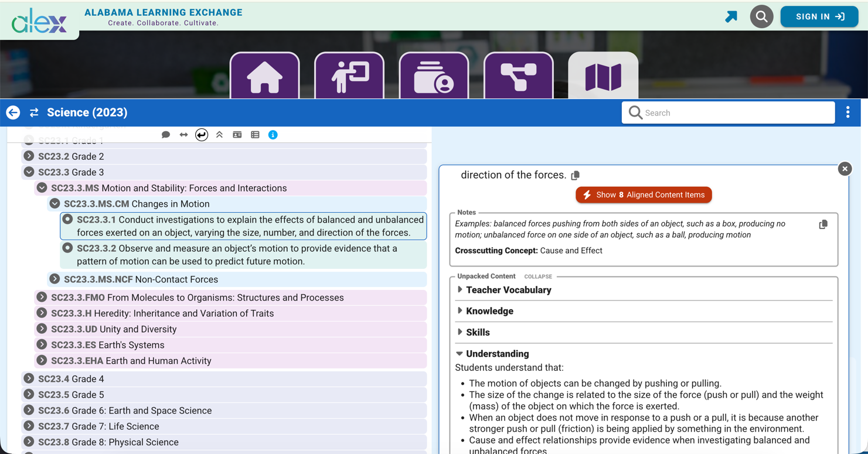Select the bullet marker of standard SC23.3.2
Image resolution: width=868 pixels, height=454 pixels.
coord(67,248)
